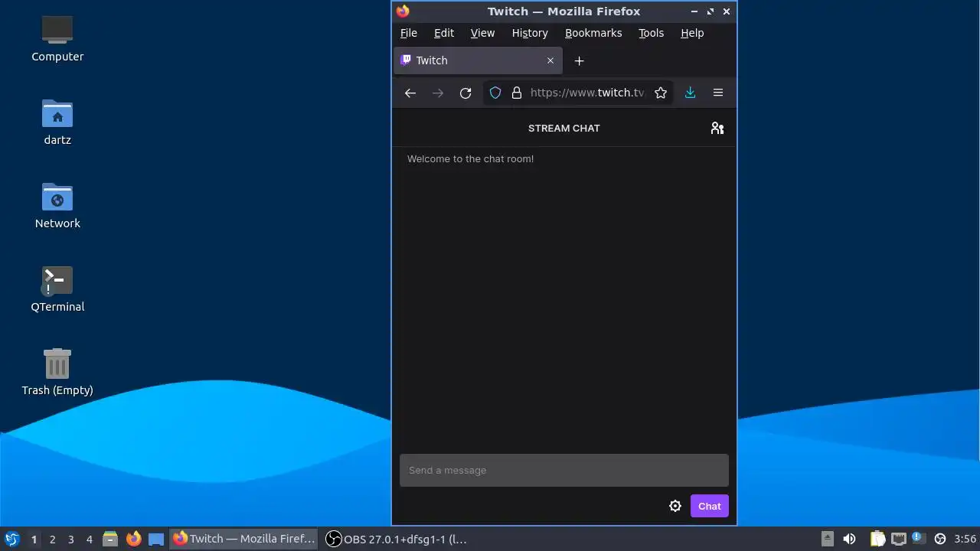The width and height of the screenshot is (980, 551).
Task: Open the Twitch chat community users icon
Action: 717,129
